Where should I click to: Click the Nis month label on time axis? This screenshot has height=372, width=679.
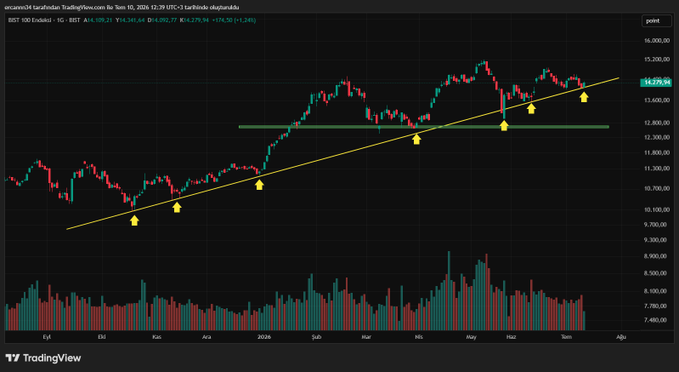(x=419, y=337)
